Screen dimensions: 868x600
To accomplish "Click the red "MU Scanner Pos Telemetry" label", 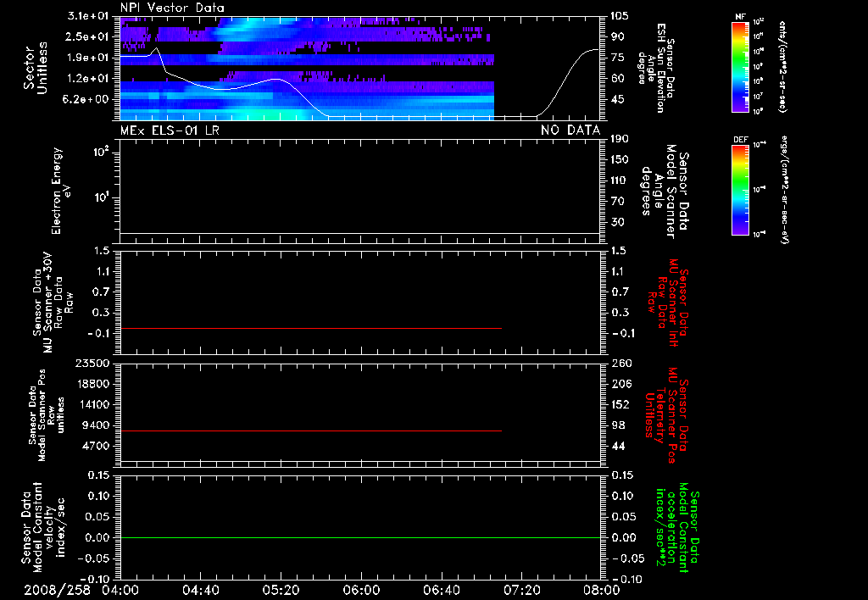I will (x=667, y=415).
